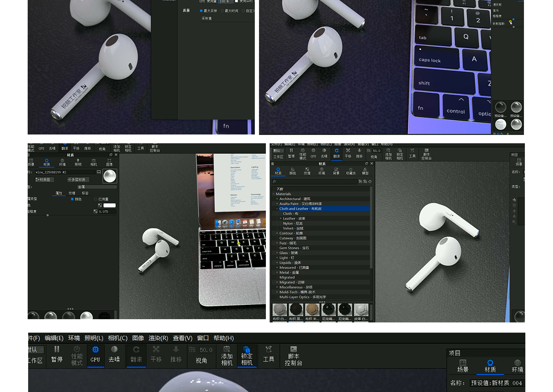The image size is (553, 392).
Task: Expand the Metal - 金属 folder
Action: (277, 272)
